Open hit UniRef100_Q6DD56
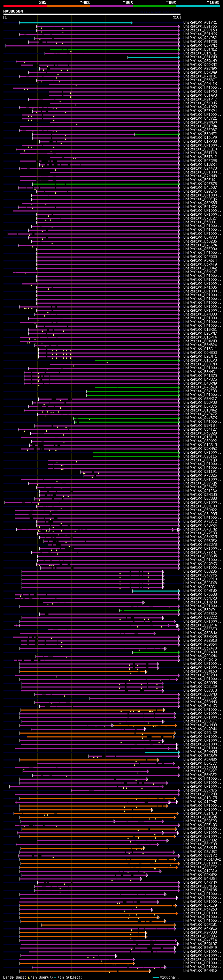Image resolution: width=223 pixels, height=980 pixels. pos(200,683)
